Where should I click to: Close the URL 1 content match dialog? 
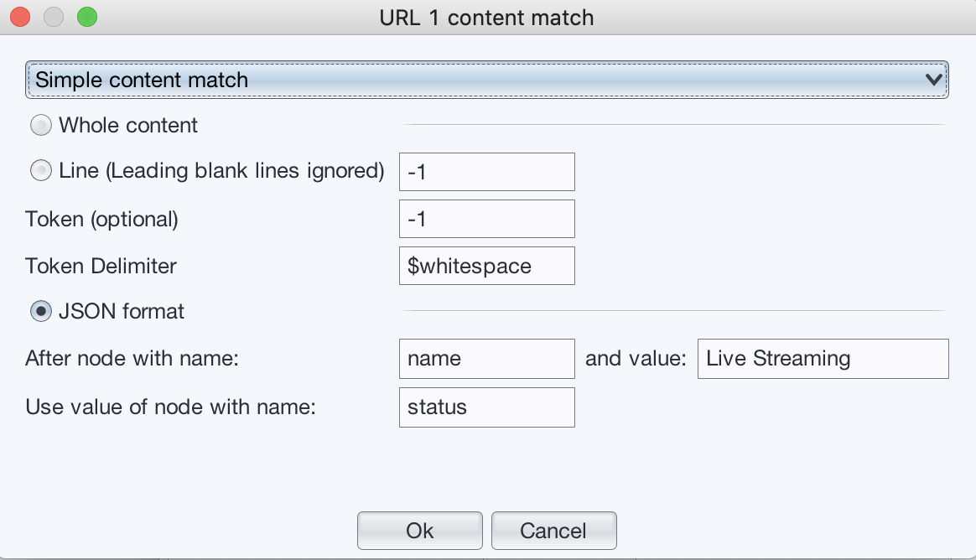[x=20, y=17]
